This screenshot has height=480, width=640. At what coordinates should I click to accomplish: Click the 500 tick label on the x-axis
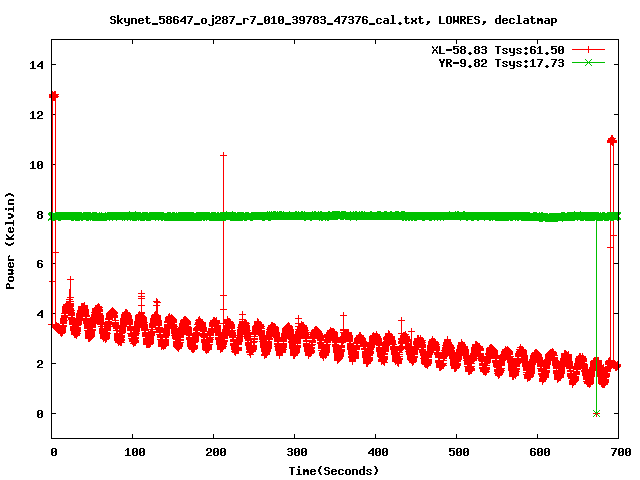[x=459, y=452]
